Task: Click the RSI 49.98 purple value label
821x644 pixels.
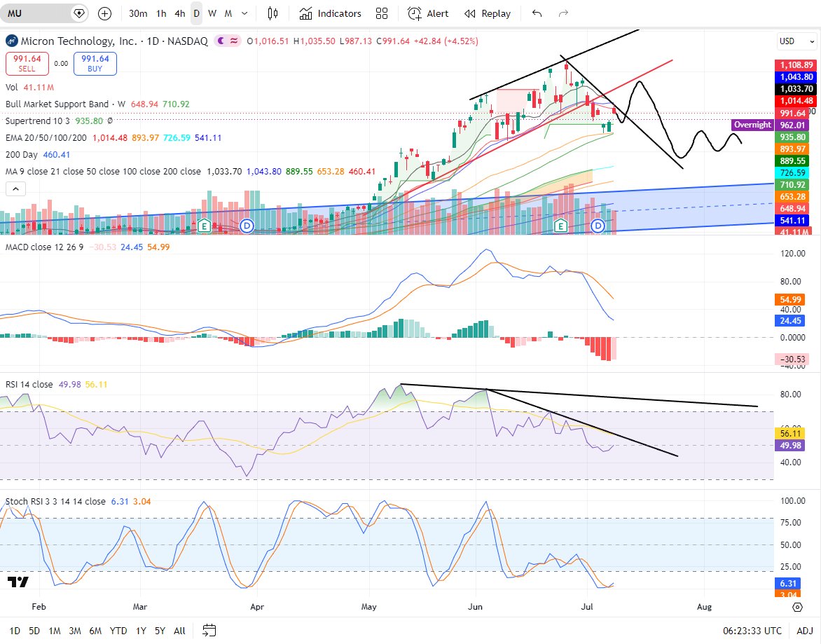Action: click(790, 445)
